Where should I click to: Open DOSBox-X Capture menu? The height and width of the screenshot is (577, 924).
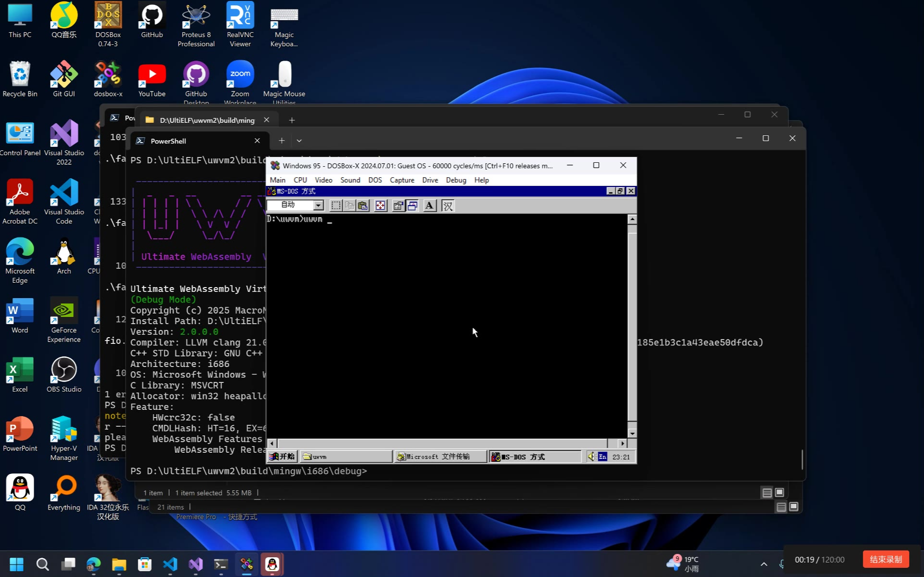click(x=402, y=180)
